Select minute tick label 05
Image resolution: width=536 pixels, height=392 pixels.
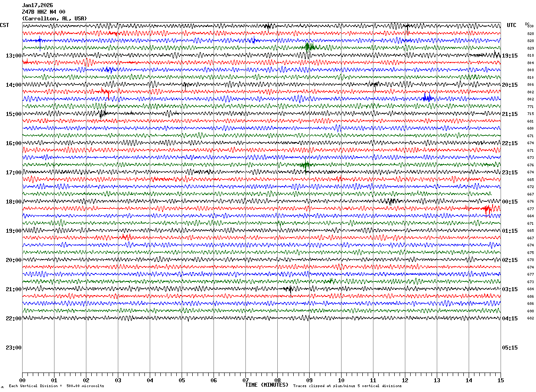(x=182, y=380)
